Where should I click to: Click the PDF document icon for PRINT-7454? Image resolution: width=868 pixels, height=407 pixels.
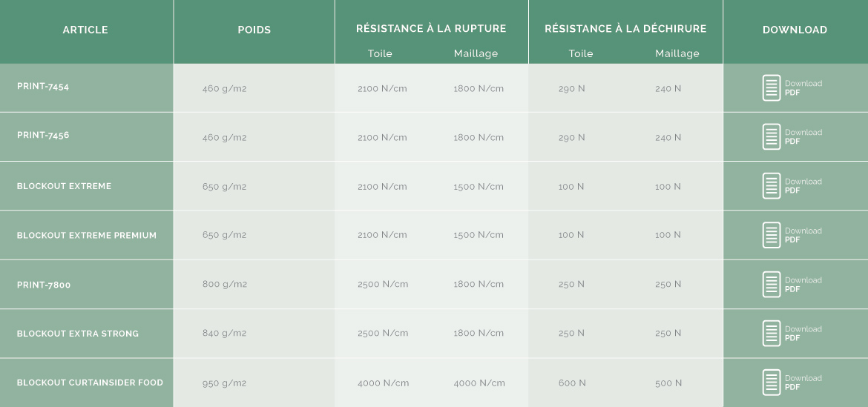tap(771, 88)
